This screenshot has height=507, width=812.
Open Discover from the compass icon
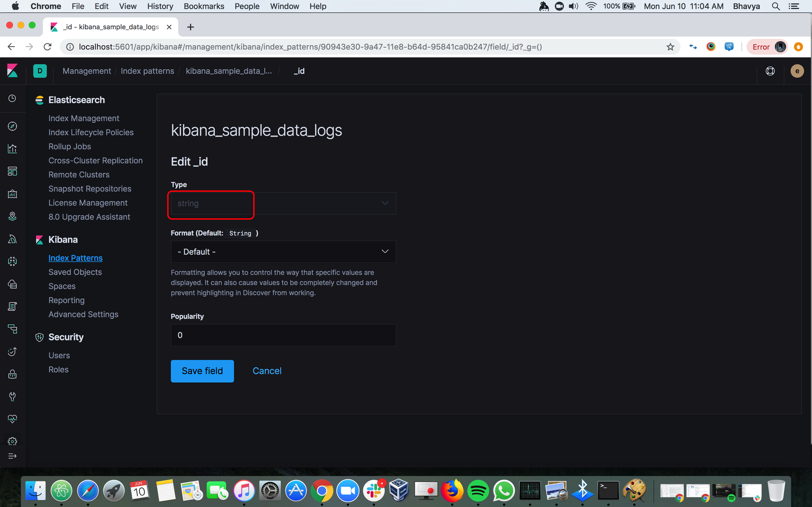[x=12, y=126]
